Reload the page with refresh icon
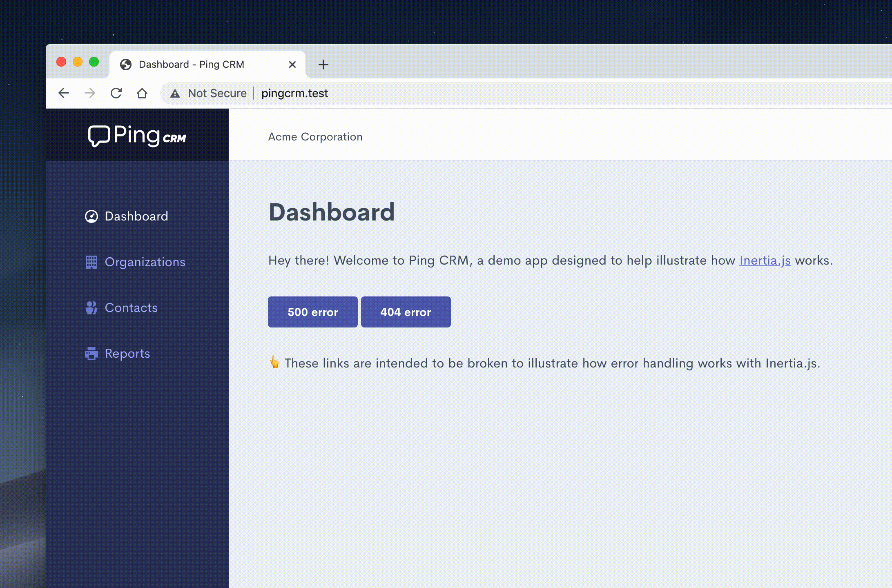Screen dimensions: 892x588 pyautogui.click(x=116, y=93)
